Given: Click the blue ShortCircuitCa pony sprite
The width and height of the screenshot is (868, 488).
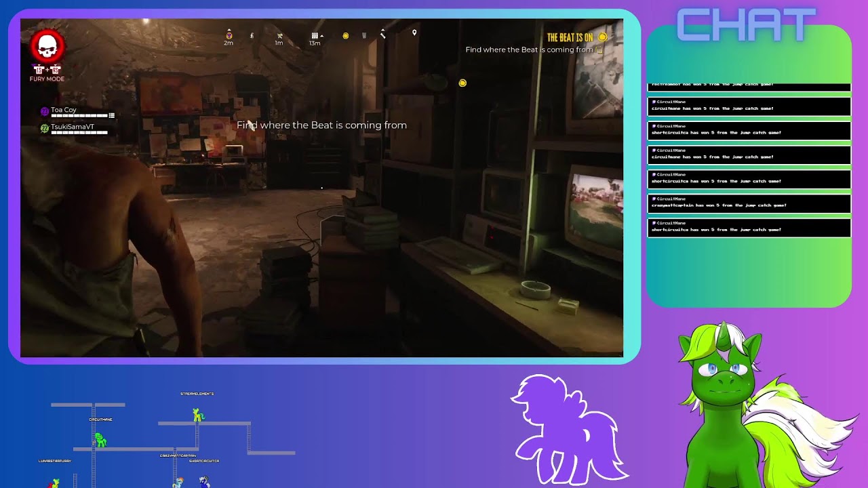Looking at the screenshot, I should [204, 482].
